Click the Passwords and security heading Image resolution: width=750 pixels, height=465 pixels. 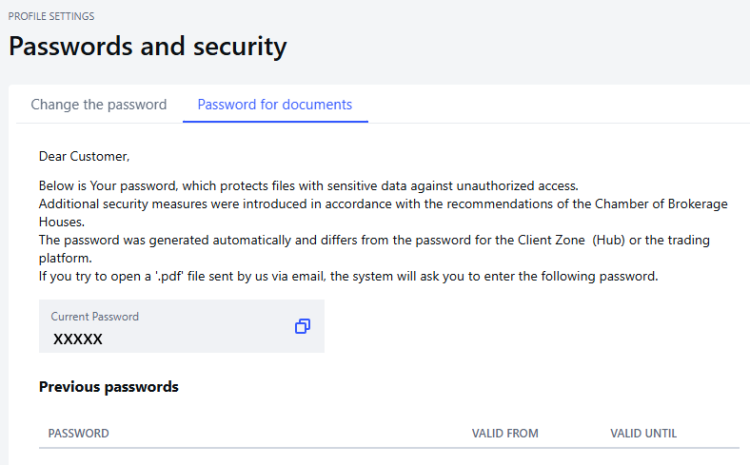(148, 46)
